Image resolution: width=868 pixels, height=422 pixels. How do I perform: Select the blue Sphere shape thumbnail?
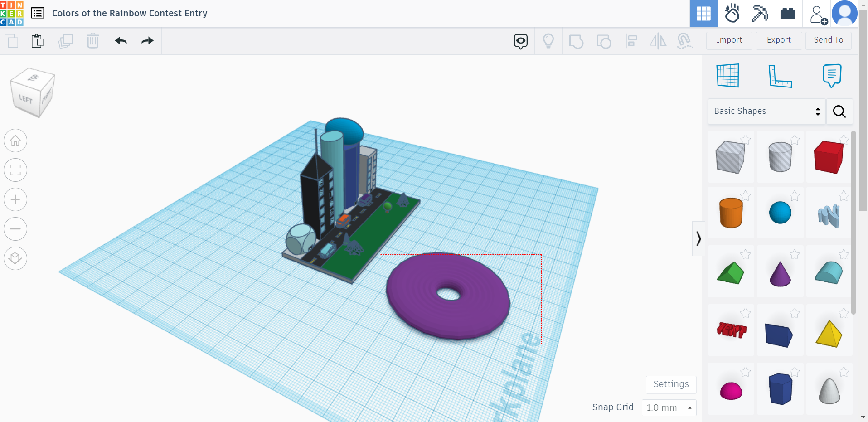[x=781, y=212]
